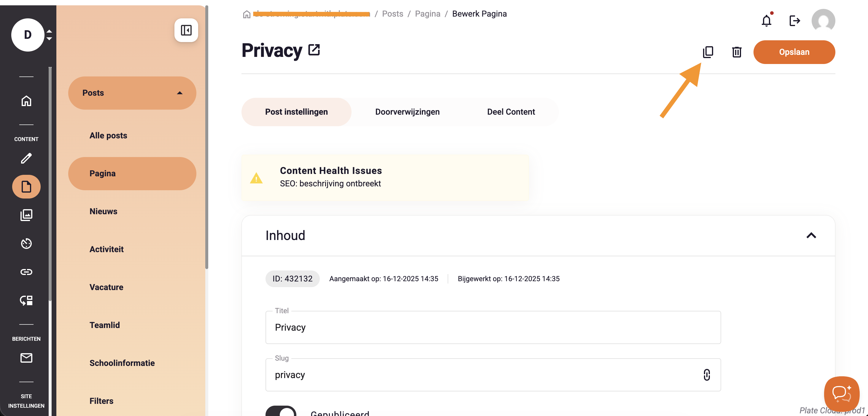Switch to the Deel Content tab
Image resolution: width=868 pixels, height=416 pixels.
coord(511,112)
